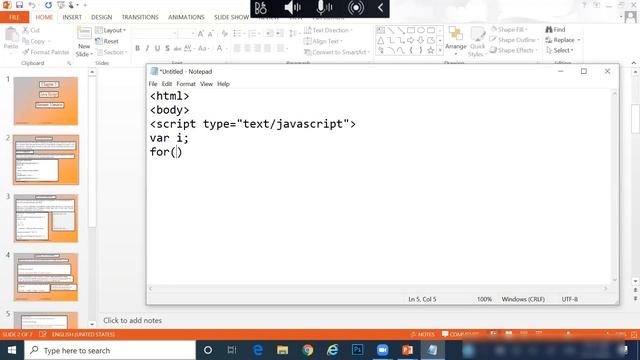This screenshot has width=640, height=360.
Task: Open the ANIMATIONS ribbon tab
Action: pos(186,17)
